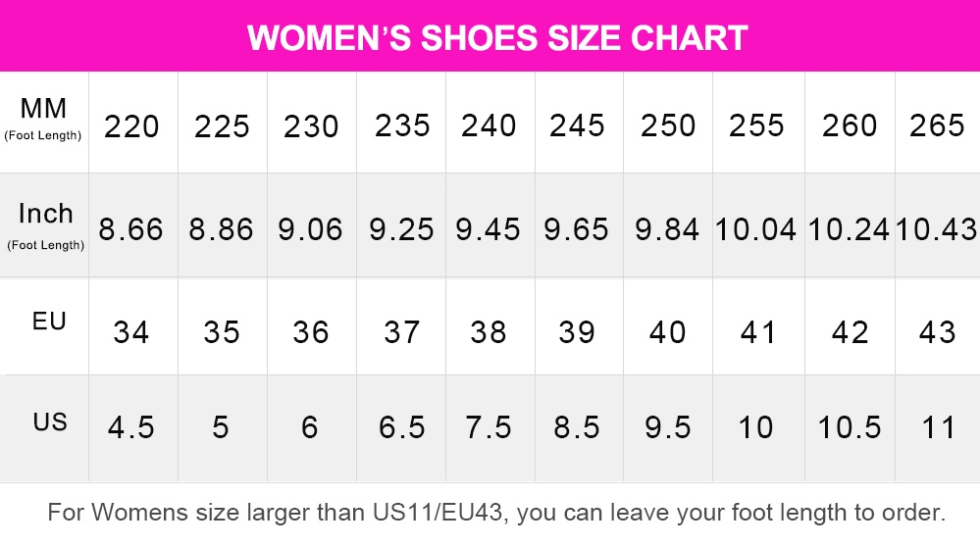Viewport: 980px width, 546px height.
Task: Click the footnote about sizes larger than US11
Action: tap(496, 513)
